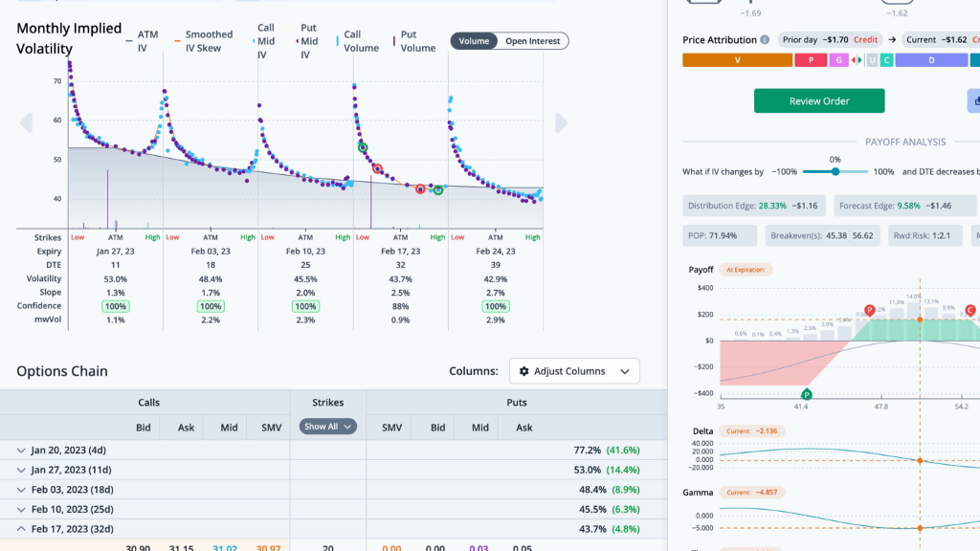Click the IV change slider handle

point(835,171)
